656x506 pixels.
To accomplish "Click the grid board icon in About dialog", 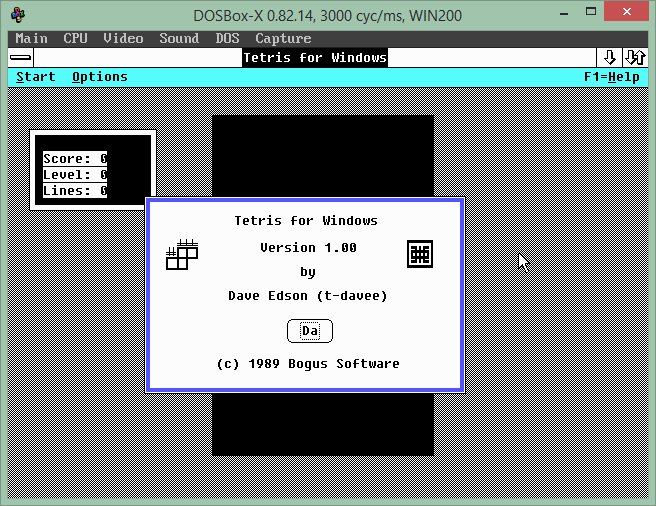I will point(420,254).
